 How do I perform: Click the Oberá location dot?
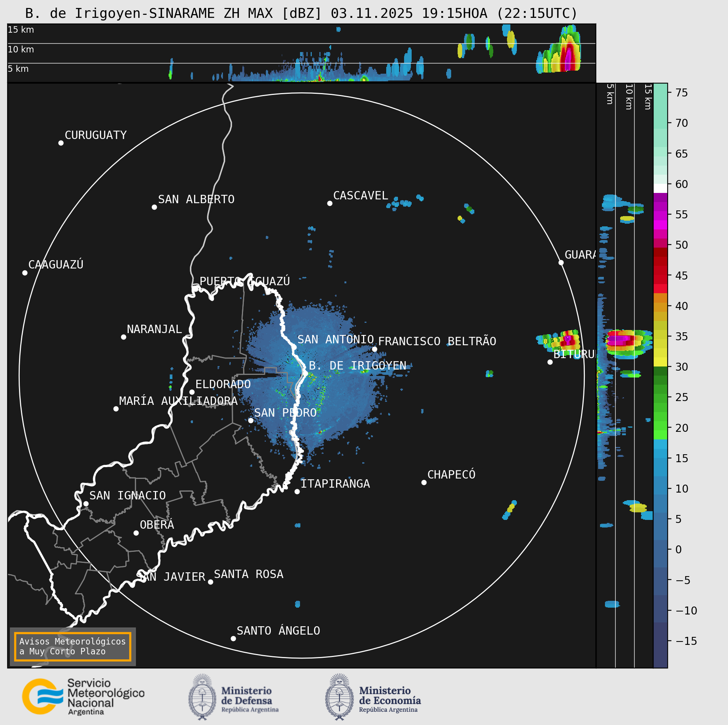click(x=136, y=533)
